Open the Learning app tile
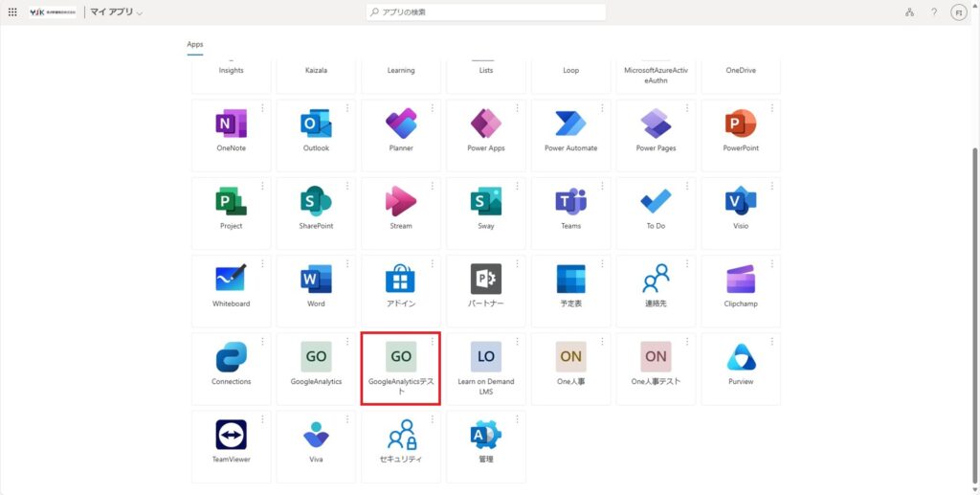 [401, 77]
